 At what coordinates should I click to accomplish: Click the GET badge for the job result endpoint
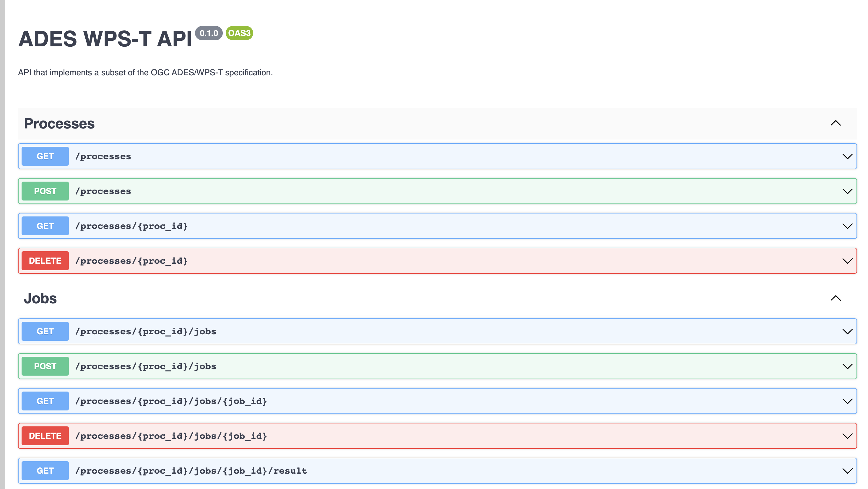[x=45, y=470]
